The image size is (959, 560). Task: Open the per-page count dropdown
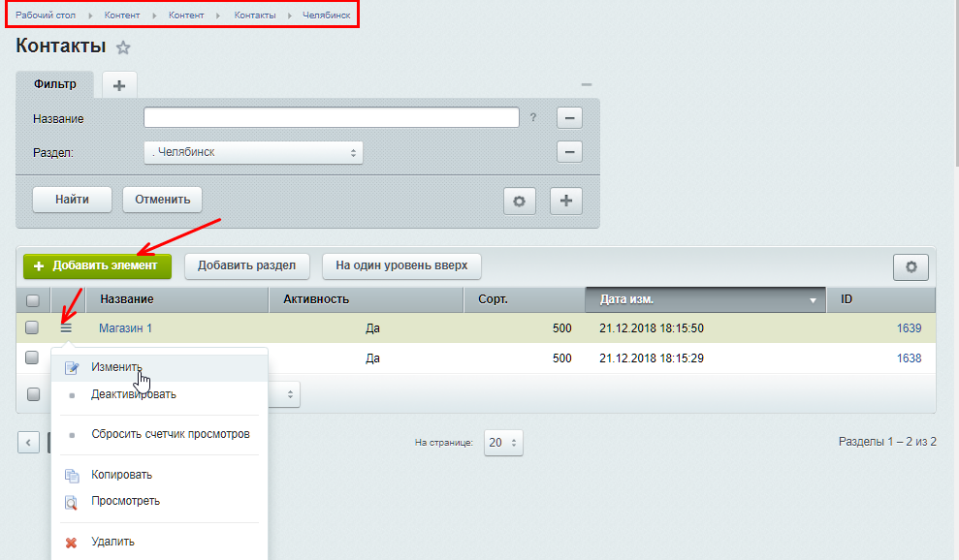[503, 442]
